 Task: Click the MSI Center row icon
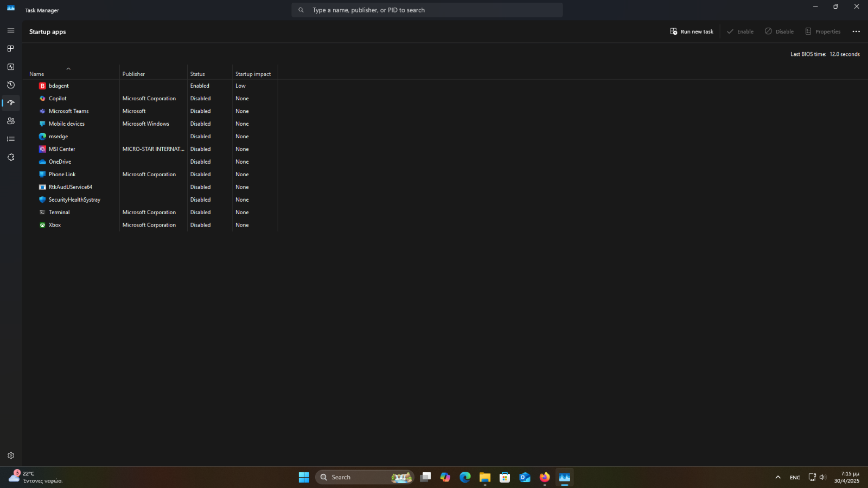point(42,149)
